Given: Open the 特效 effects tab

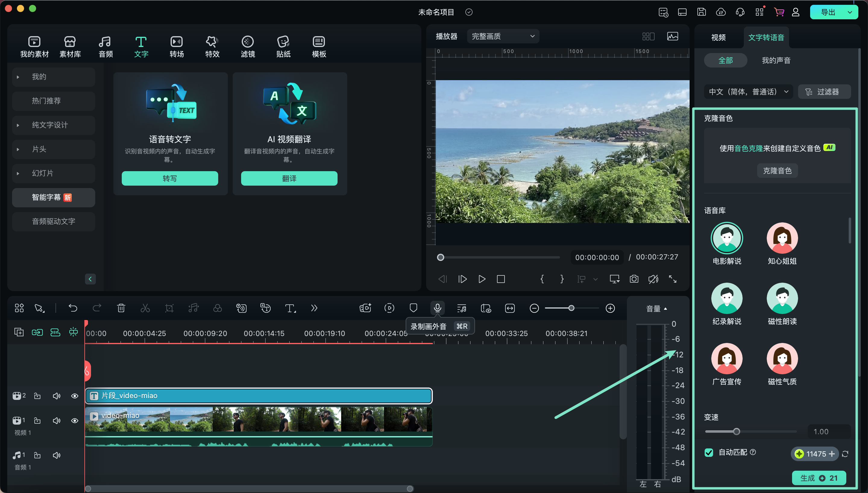Looking at the screenshot, I should [212, 46].
